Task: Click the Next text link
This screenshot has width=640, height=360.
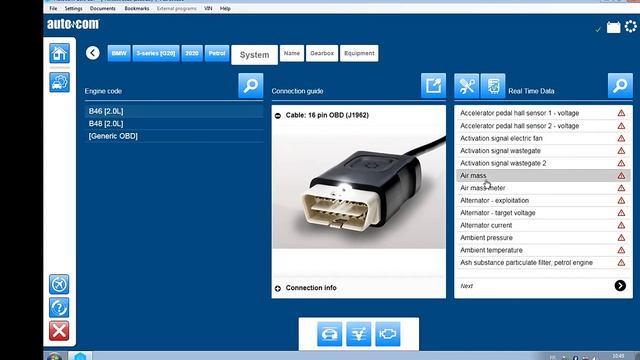Action: click(x=467, y=286)
